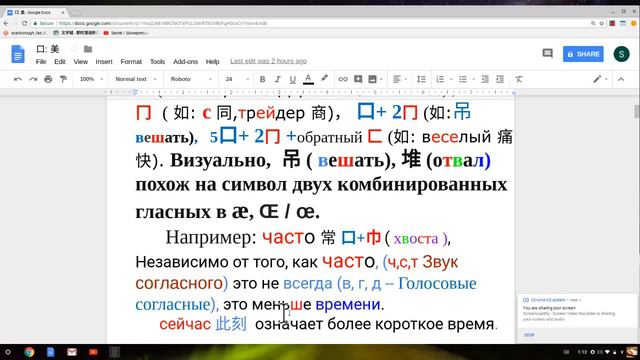Click the browser Back arrow

coord(6,23)
